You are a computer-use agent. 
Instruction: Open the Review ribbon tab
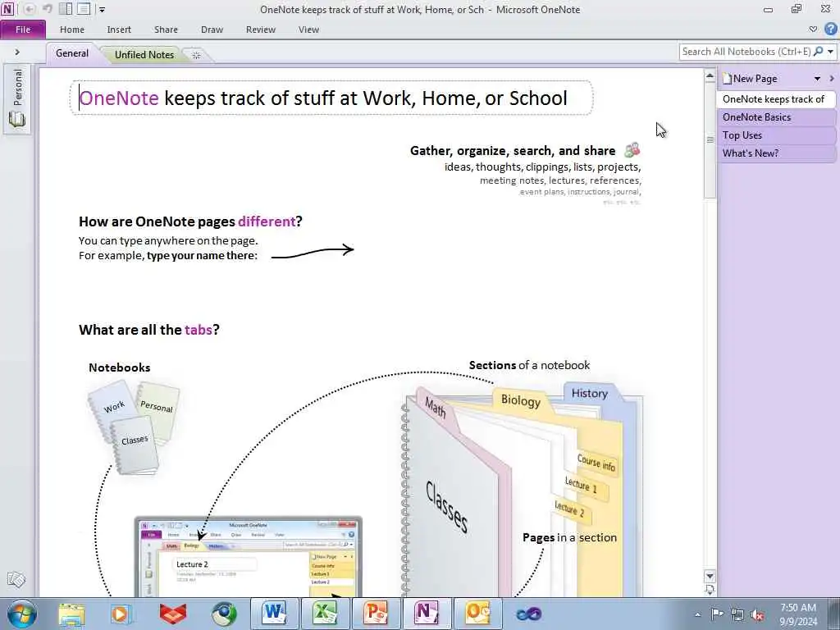tap(261, 30)
